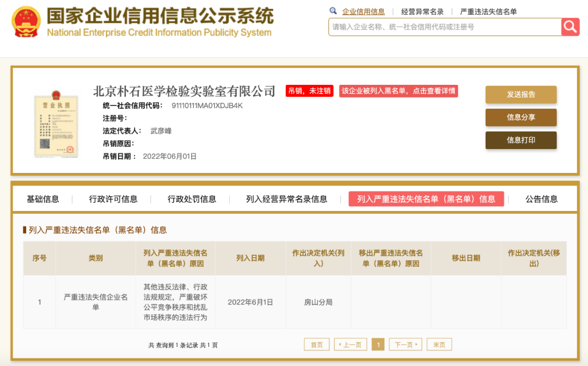Viewport: 588px width, 366px height.
Task: Click the blacklist reason cell 其他违反法律、行政法规规定
Action: click(175, 302)
